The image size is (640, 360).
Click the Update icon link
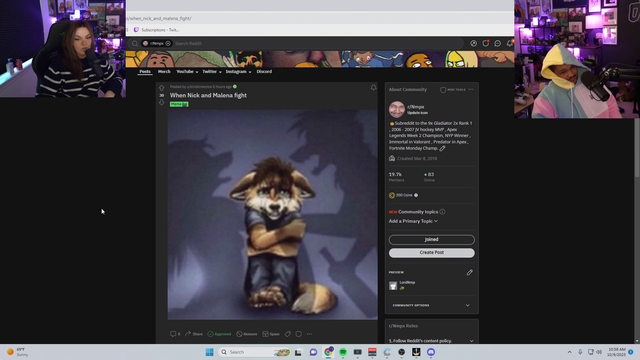[x=417, y=113]
